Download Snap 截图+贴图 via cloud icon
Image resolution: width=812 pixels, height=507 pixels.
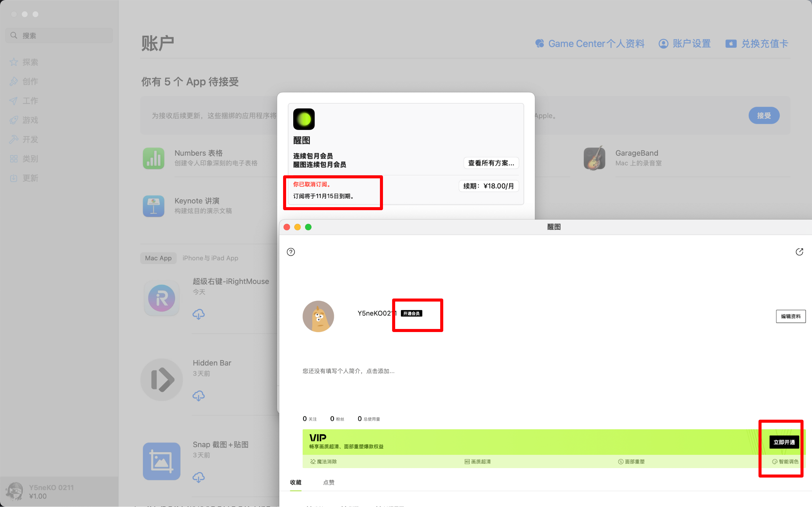pyautogui.click(x=198, y=477)
